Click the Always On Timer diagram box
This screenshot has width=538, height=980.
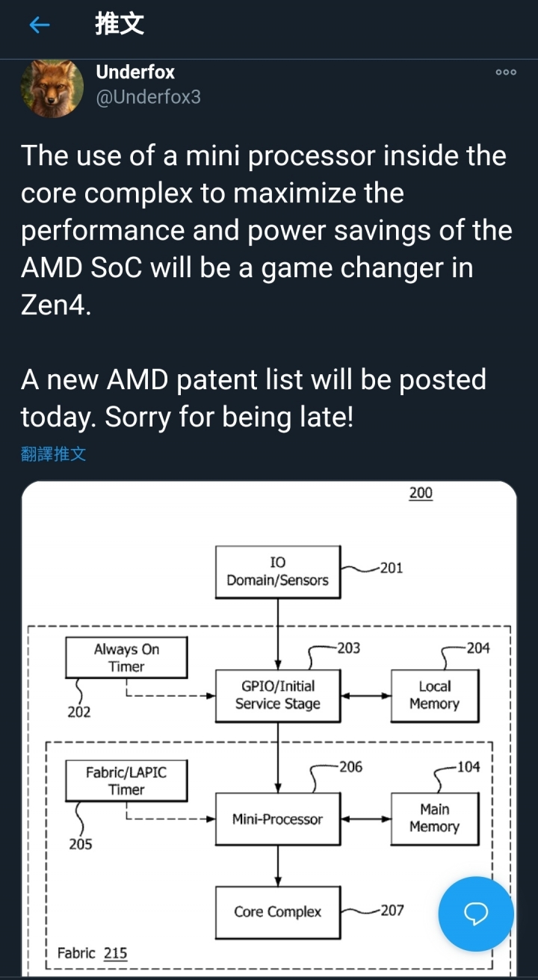pos(126,658)
